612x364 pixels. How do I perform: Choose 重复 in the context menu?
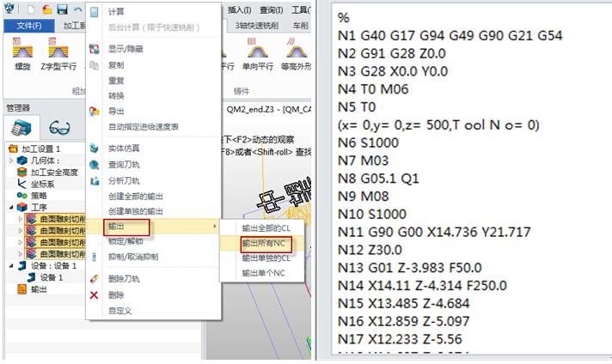[116, 81]
